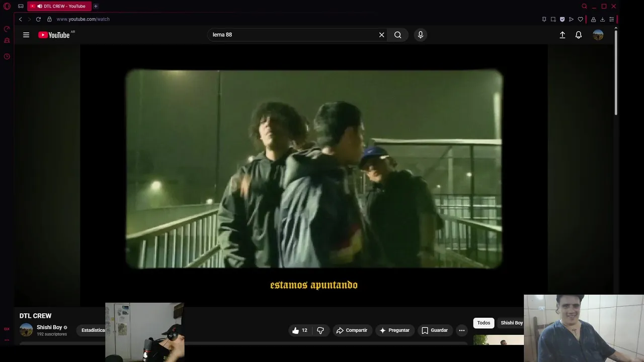Screen dimensions: 644x362
Task: Select the Shishi Boy filter chip
Action: 510,323
